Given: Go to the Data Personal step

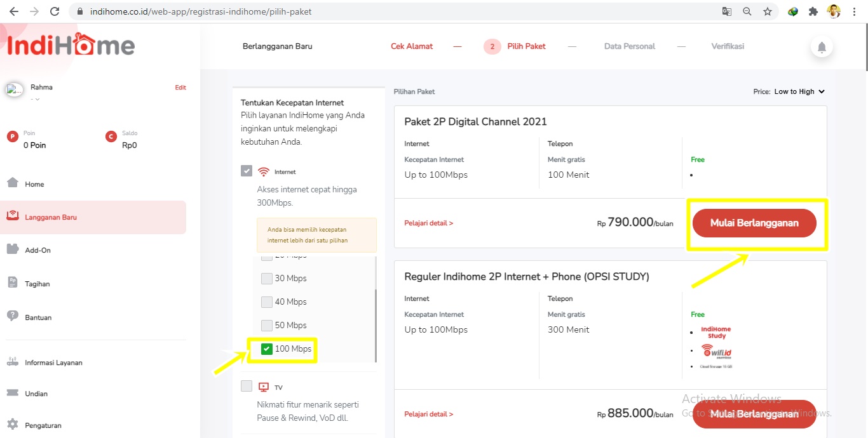Looking at the screenshot, I should point(630,46).
